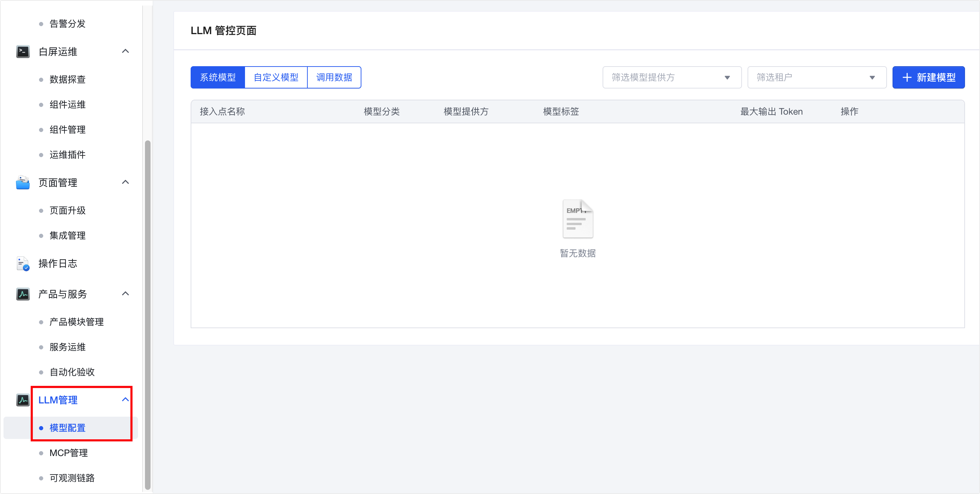Switch to the 自定义模型 tab
The height and width of the screenshot is (494, 980).
(x=276, y=78)
